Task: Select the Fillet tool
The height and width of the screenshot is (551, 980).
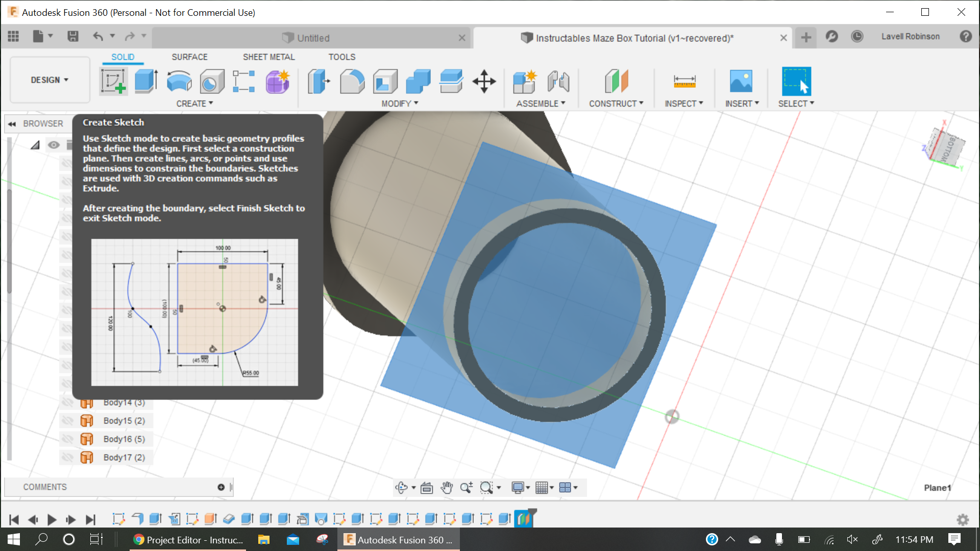Action: [352, 82]
